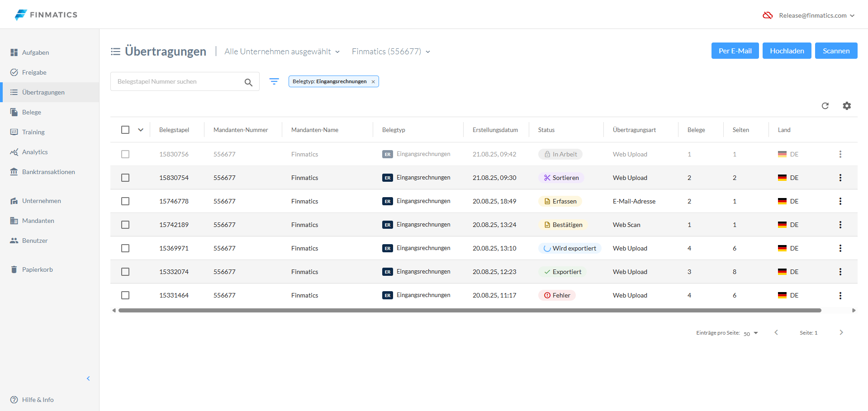This screenshot has width=868, height=411.
Task: Toggle the select-all header checkbox
Action: [x=125, y=130]
